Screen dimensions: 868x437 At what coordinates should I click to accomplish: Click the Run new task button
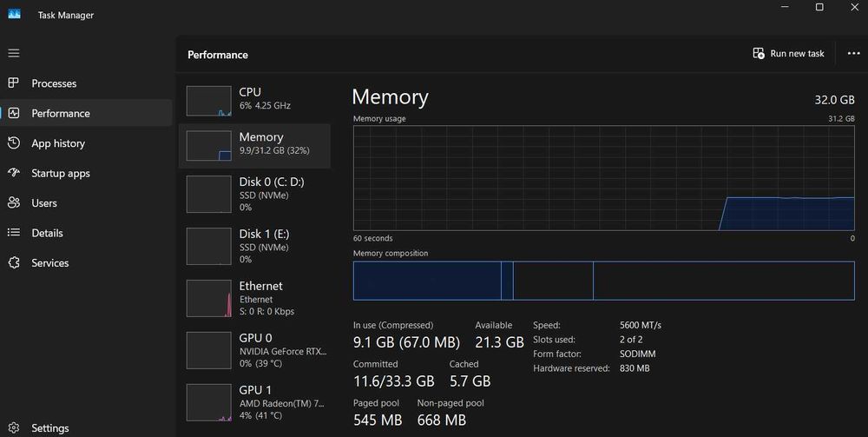(x=788, y=54)
